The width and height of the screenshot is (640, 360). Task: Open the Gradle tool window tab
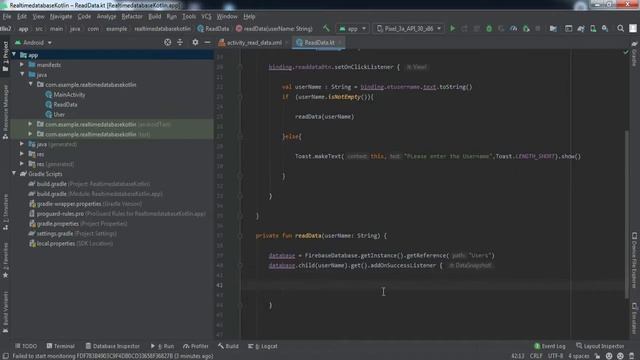tap(634, 53)
